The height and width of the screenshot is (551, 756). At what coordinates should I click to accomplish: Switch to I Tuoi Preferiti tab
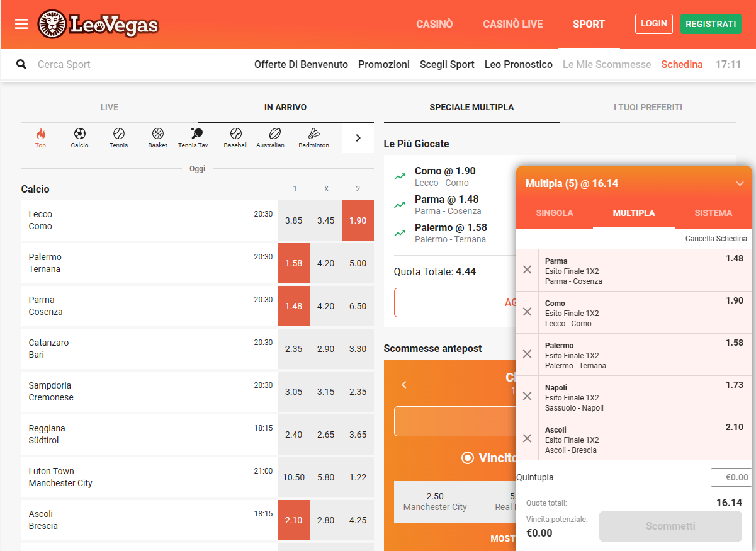point(648,107)
